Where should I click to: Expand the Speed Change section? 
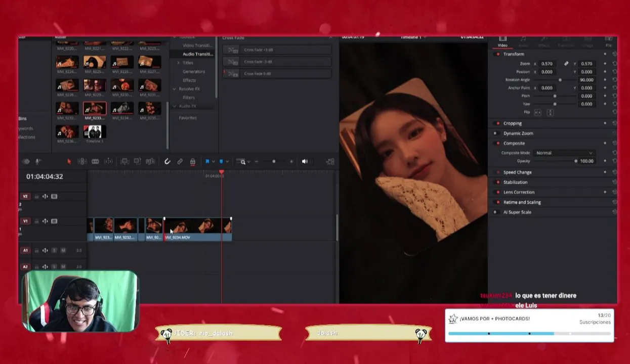pos(517,172)
